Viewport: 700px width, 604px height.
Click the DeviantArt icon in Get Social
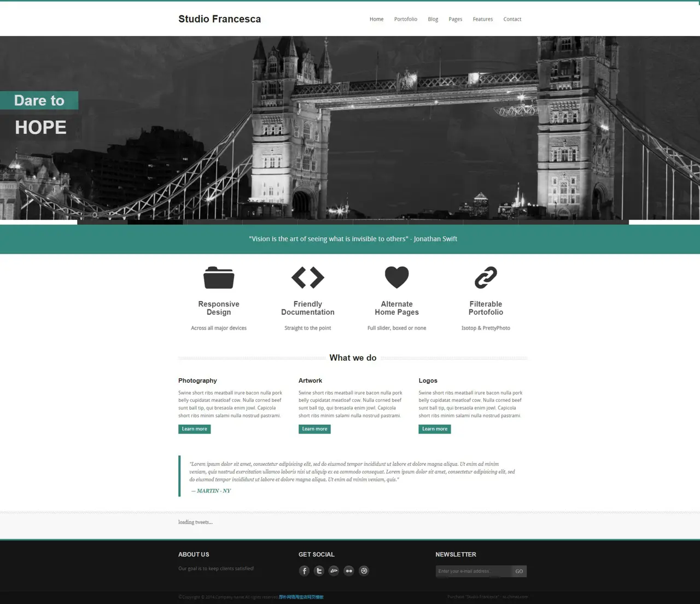(334, 571)
